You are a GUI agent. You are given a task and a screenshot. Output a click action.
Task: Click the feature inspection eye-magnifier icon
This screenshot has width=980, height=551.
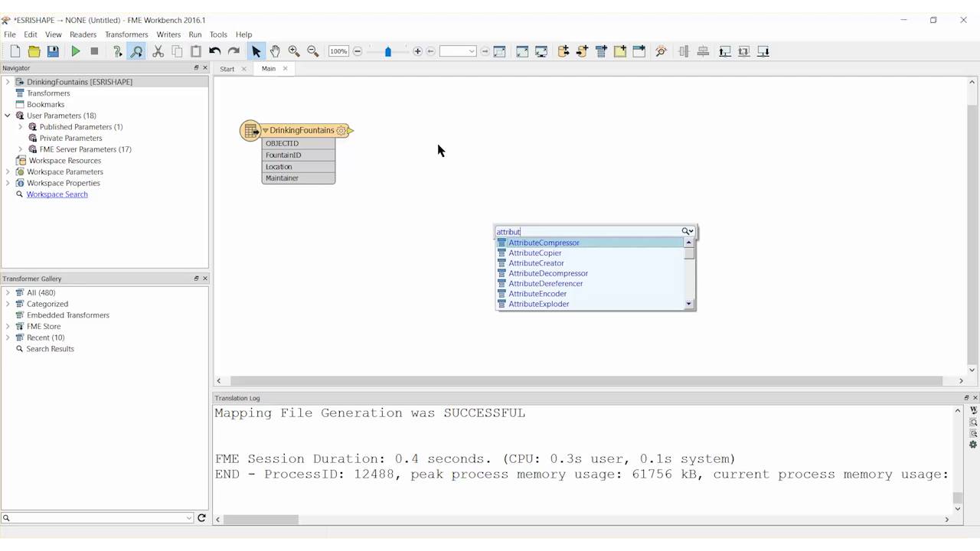pos(661,51)
